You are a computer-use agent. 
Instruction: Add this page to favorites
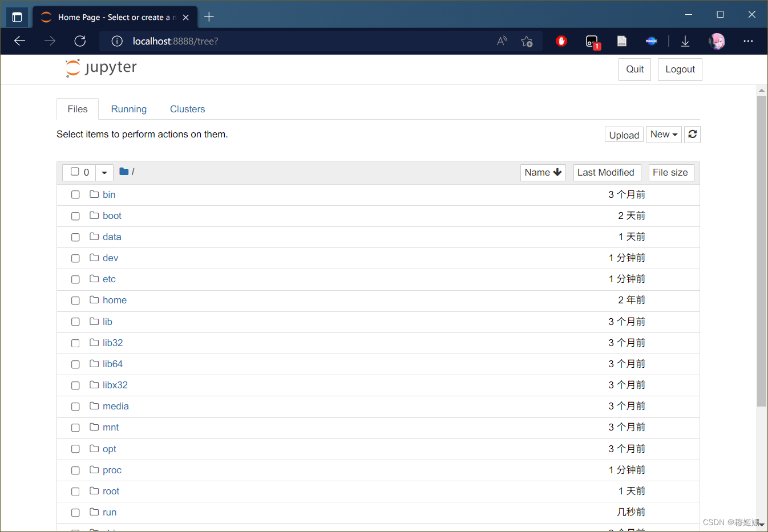527,41
